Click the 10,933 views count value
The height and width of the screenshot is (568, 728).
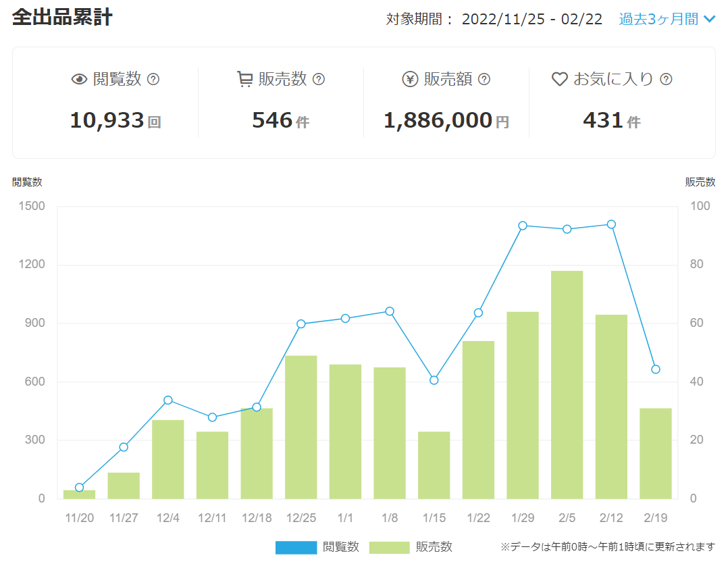tap(107, 120)
